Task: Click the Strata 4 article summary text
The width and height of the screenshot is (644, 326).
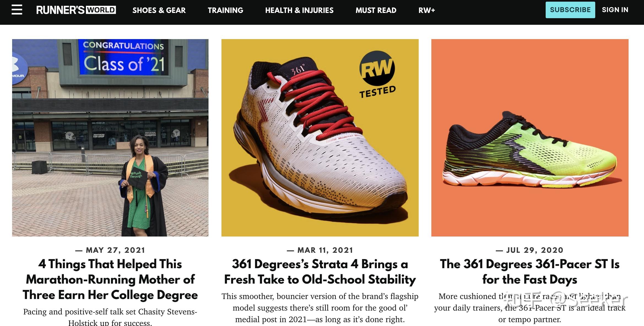Action: 320,308
